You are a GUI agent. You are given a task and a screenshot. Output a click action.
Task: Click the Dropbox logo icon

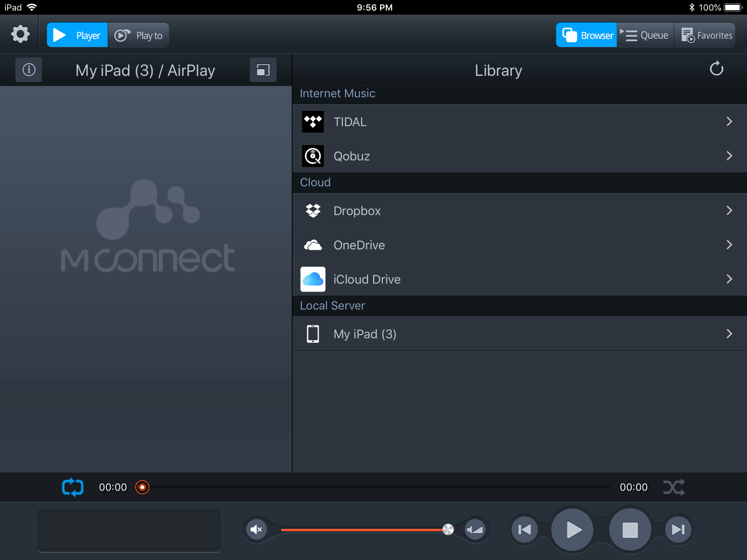point(313,211)
